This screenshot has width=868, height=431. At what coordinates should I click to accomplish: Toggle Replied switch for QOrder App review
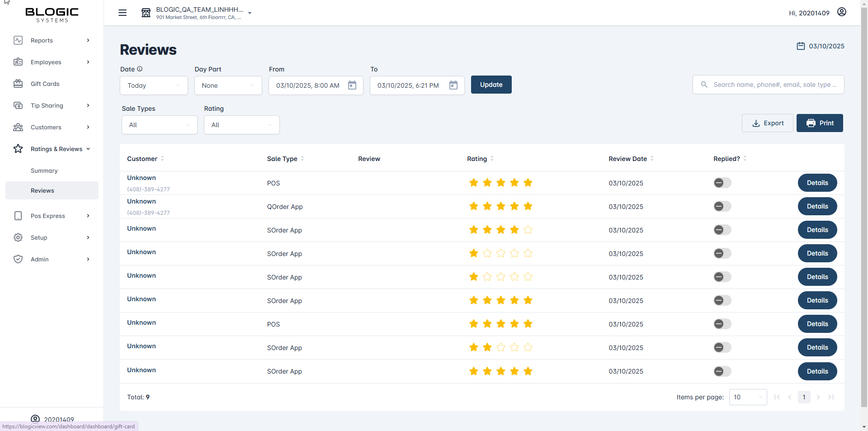pos(722,206)
